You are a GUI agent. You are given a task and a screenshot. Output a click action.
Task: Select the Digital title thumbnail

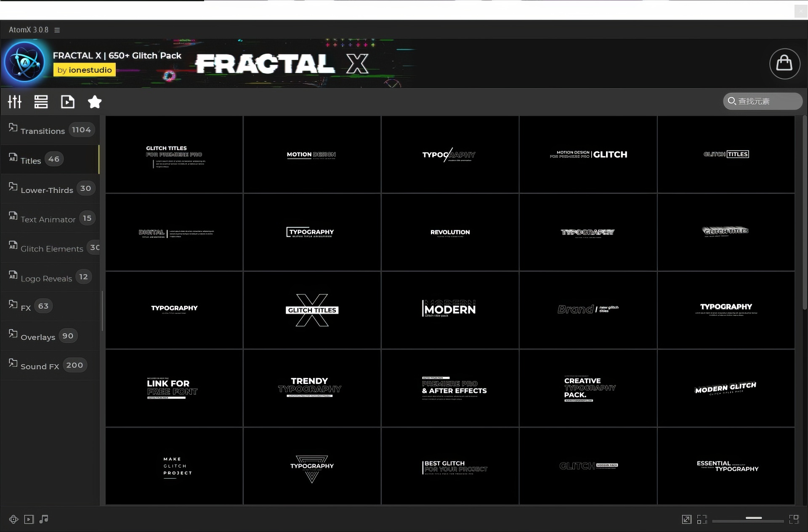coord(174,232)
